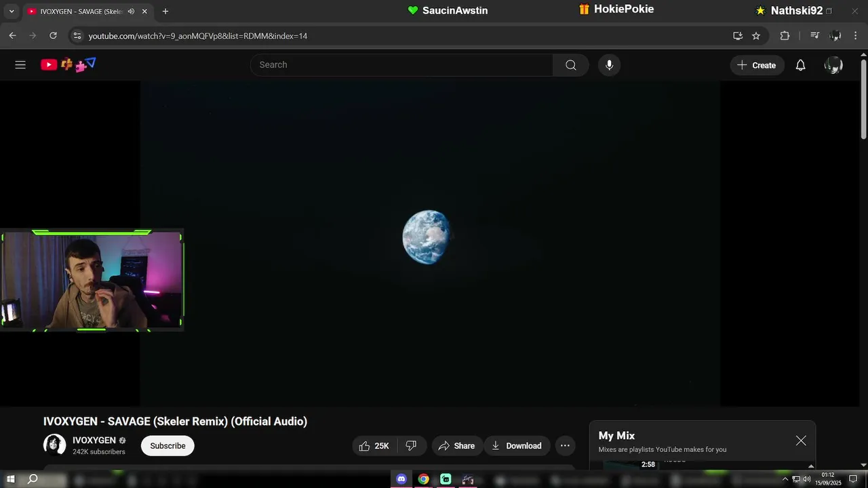Screen dimensions: 868x488
Task: Open the Windows notification center
Action: (853, 479)
